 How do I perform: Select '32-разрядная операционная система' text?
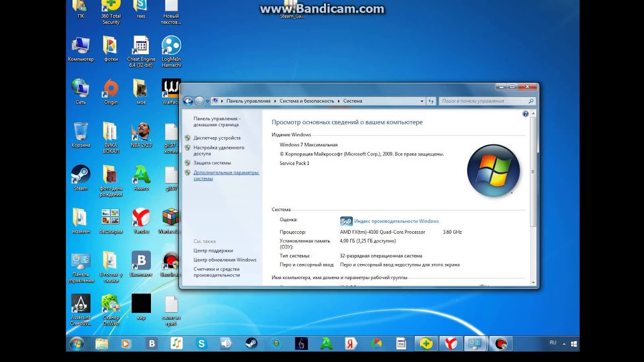[x=381, y=256]
